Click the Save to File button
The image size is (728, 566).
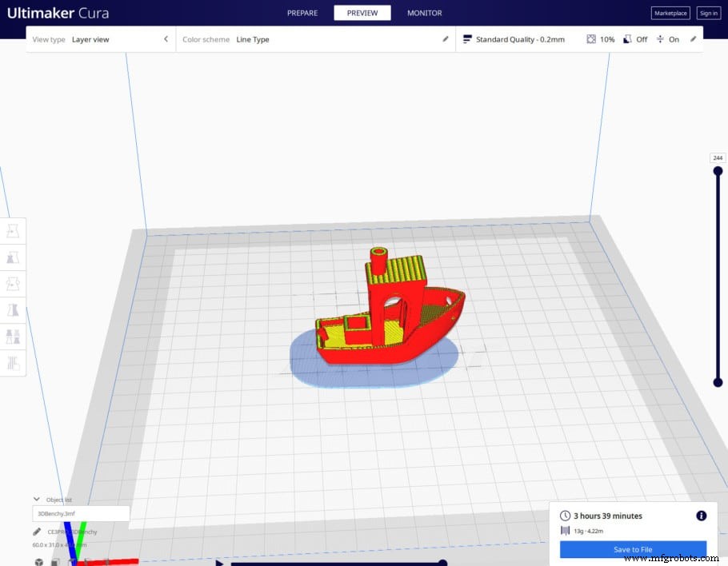click(x=633, y=549)
